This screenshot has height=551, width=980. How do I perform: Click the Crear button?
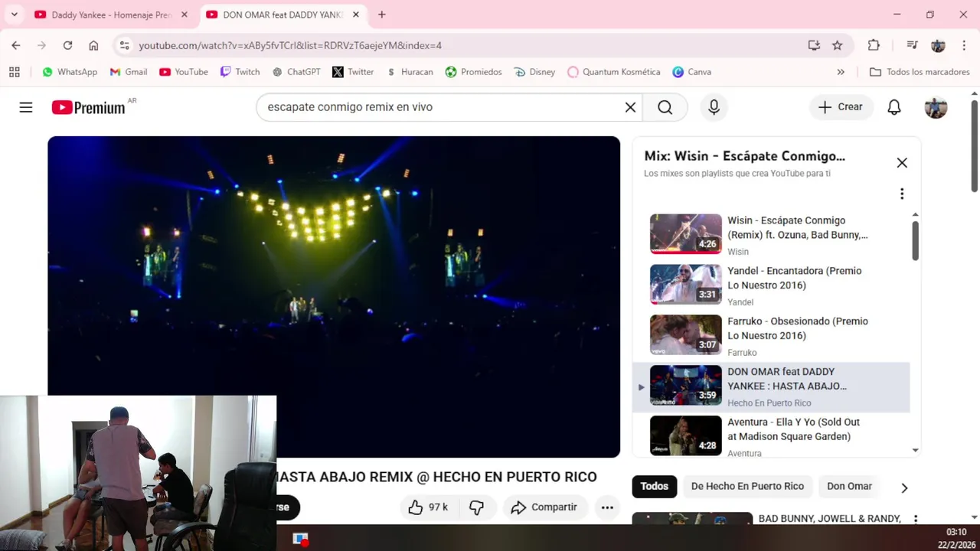pos(841,107)
